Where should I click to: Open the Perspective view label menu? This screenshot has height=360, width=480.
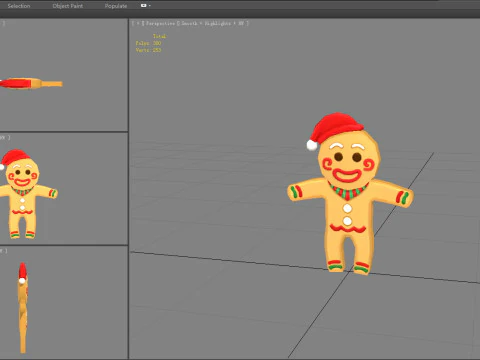tap(160, 23)
